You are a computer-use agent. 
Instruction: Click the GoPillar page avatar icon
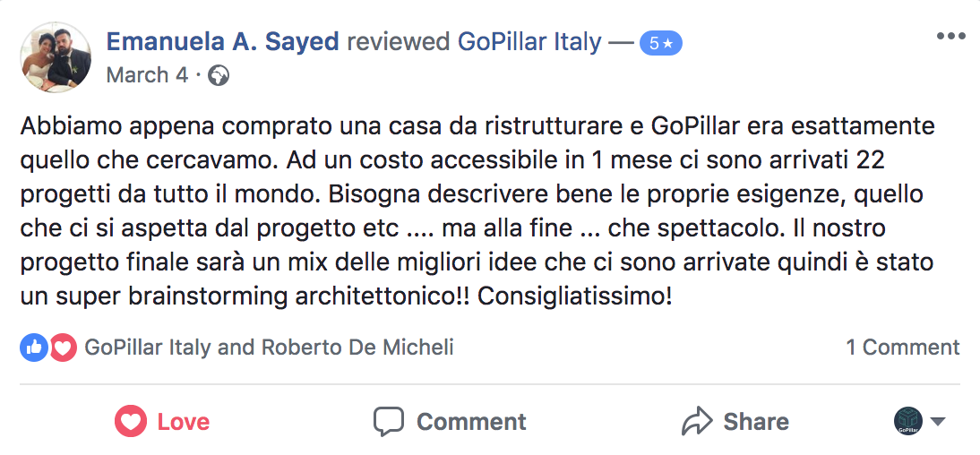908,422
